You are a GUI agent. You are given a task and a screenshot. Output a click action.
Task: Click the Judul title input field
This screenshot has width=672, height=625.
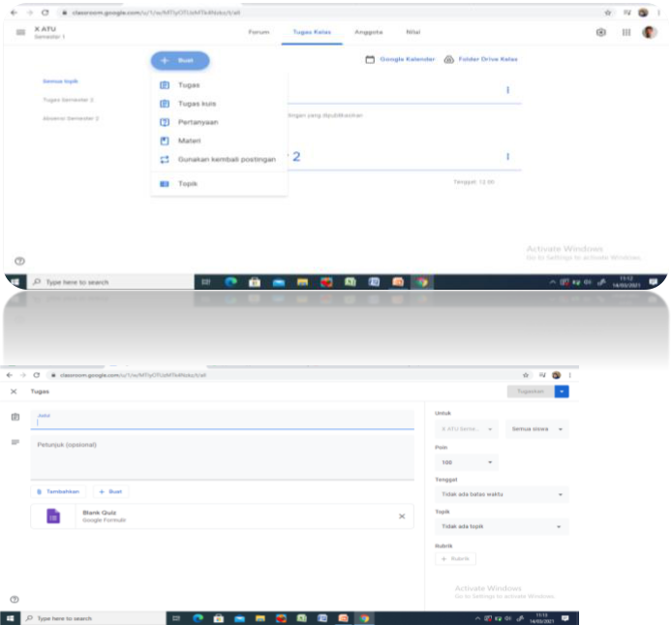223,420
